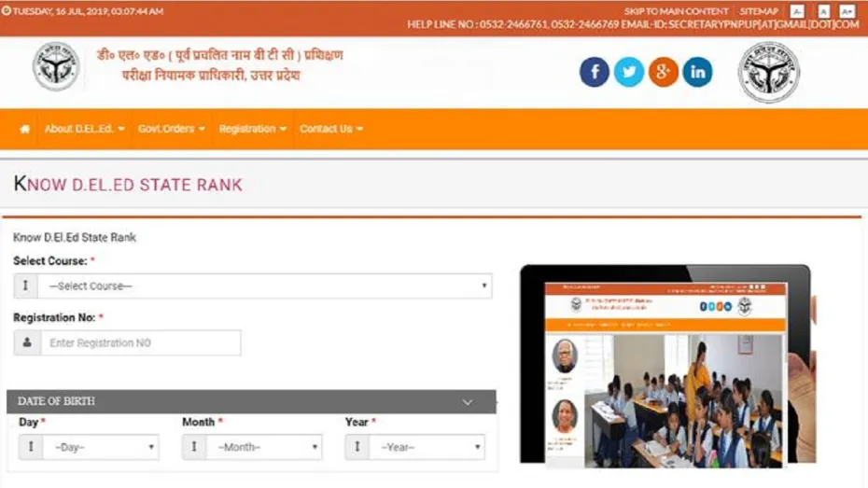Open the Registration menu
This screenshot has width=868, height=488.
tap(252, 129)
